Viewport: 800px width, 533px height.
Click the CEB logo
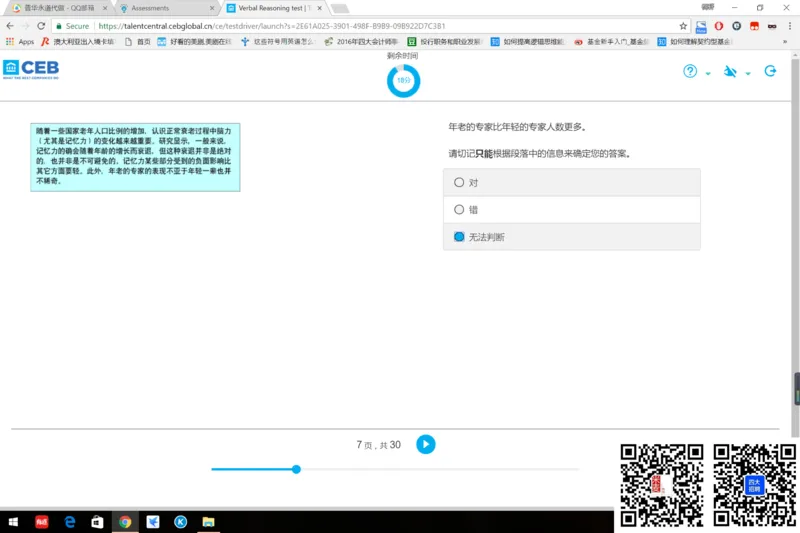click(31, 69)
